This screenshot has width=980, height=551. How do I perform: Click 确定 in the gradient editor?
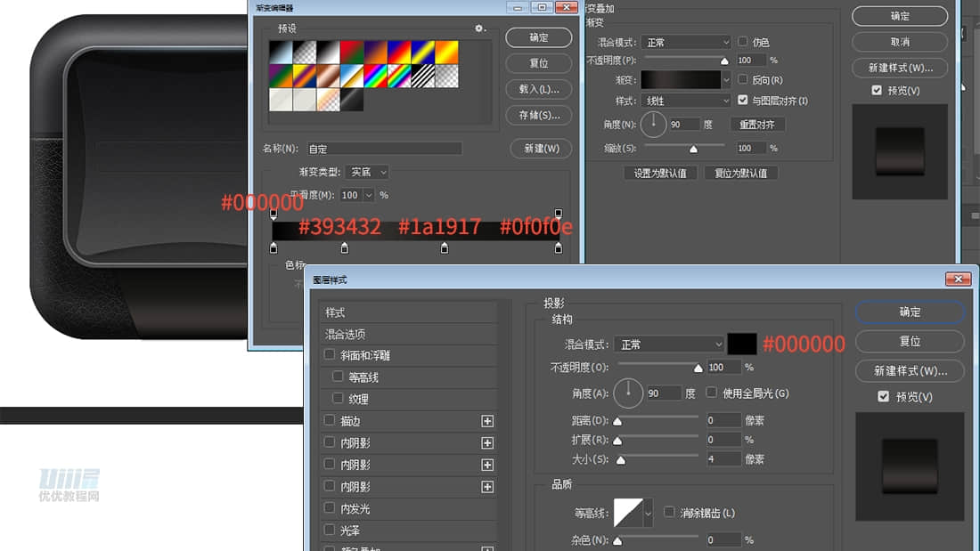539,37
